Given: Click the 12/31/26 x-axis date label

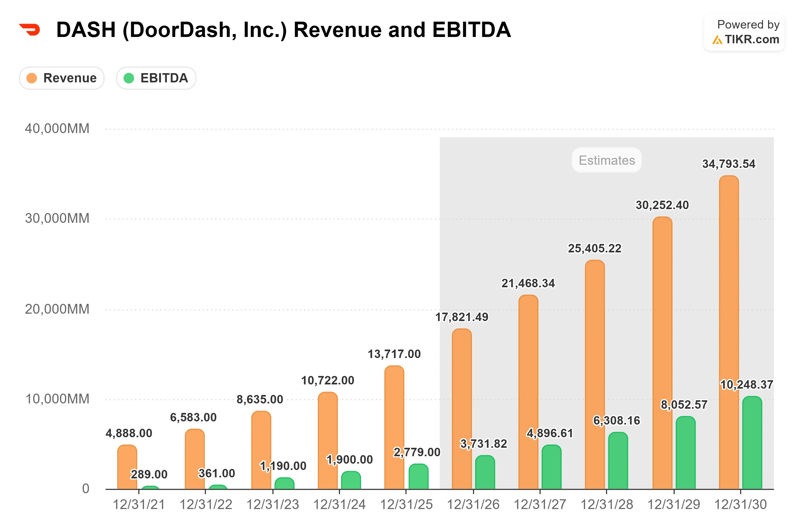Looking at the screenshot, I should click(473, 505).
